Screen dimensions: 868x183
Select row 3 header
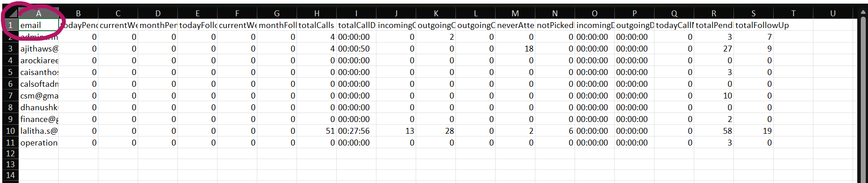click(x=10, y=48)
